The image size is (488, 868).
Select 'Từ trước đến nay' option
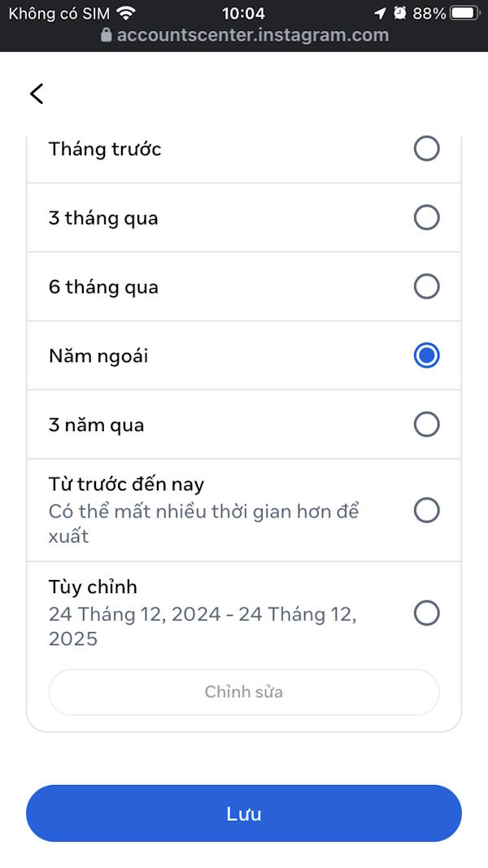[x=426, y=511]
